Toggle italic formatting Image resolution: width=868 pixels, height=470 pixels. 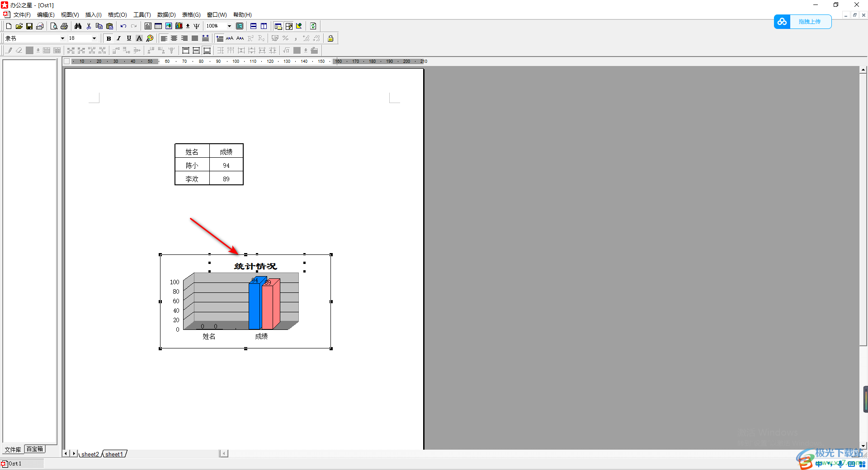pos(119,38)
